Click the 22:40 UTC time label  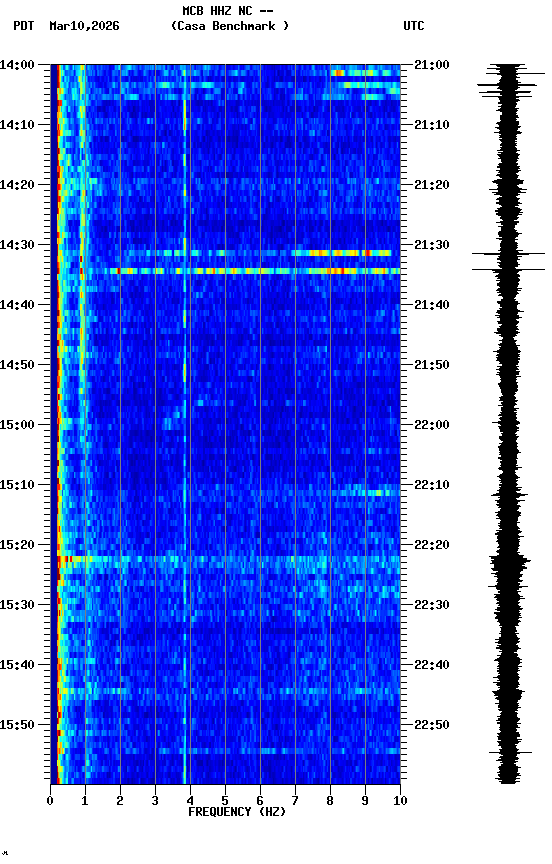pos(432,665)
